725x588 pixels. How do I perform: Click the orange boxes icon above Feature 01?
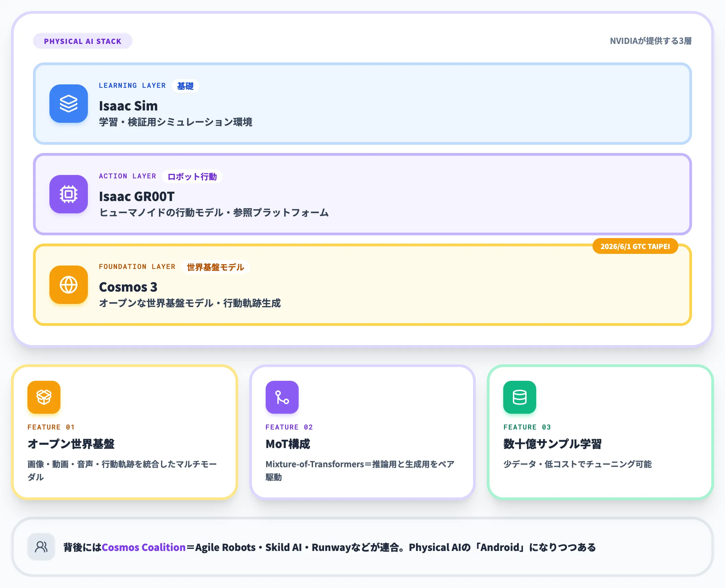click(44, 397)
